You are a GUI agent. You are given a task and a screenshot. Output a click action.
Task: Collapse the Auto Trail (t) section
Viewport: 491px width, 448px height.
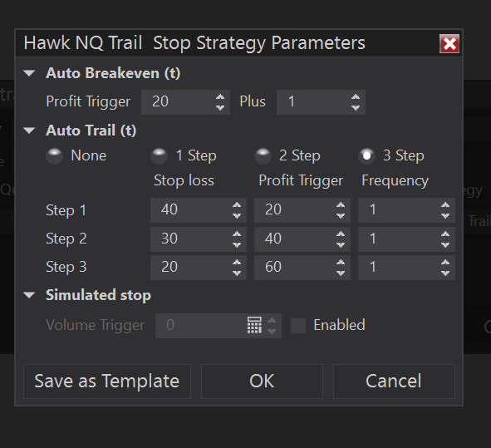coord(29,130)
